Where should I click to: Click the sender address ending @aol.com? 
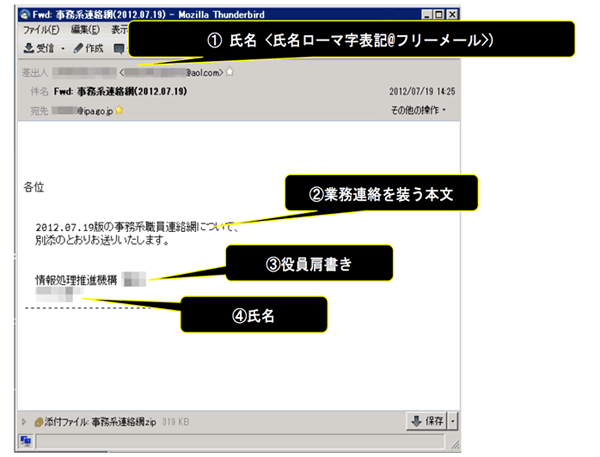coord(171,72)
